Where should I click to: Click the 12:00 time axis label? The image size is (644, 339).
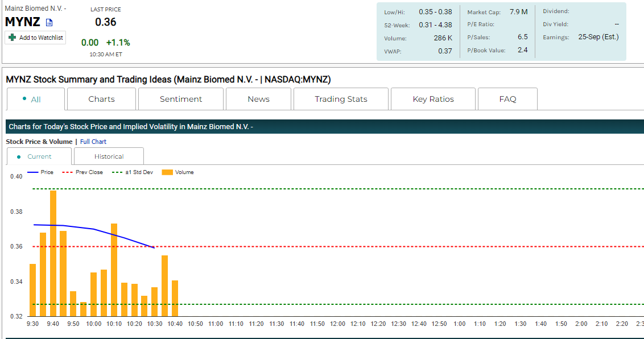click(337, 324)
